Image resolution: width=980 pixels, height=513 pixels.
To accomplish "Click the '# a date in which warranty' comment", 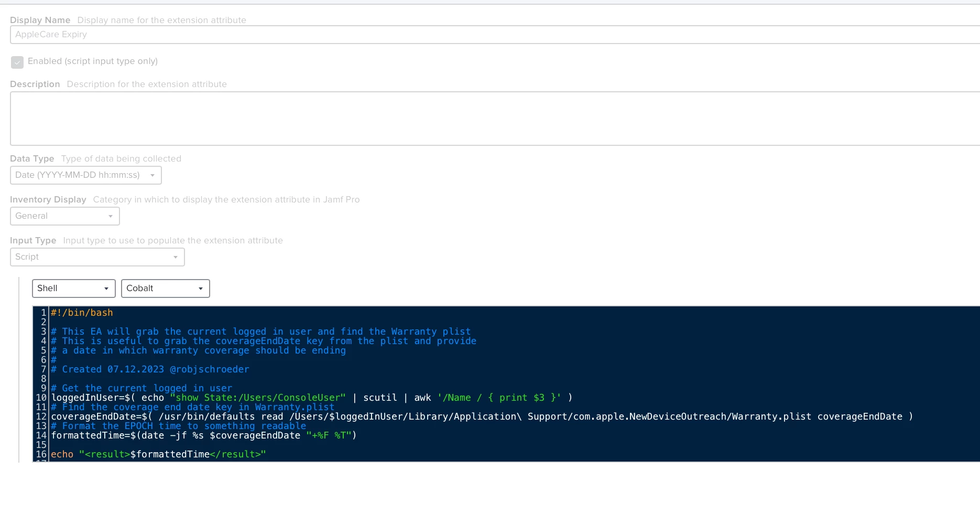I will tap(198, 350).
